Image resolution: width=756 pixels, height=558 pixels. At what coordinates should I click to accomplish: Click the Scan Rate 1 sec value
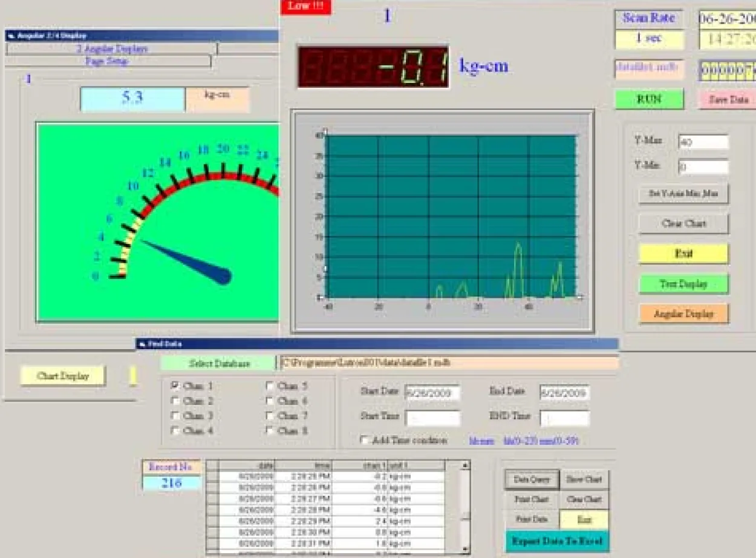pos(649,39)
